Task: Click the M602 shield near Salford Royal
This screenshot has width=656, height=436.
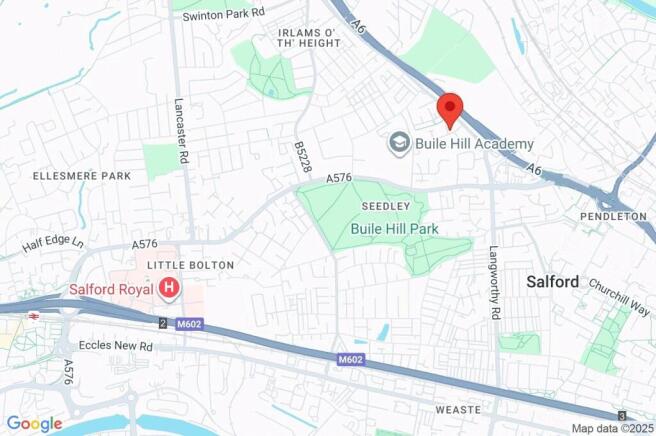Action: click(x=190, y=324)
